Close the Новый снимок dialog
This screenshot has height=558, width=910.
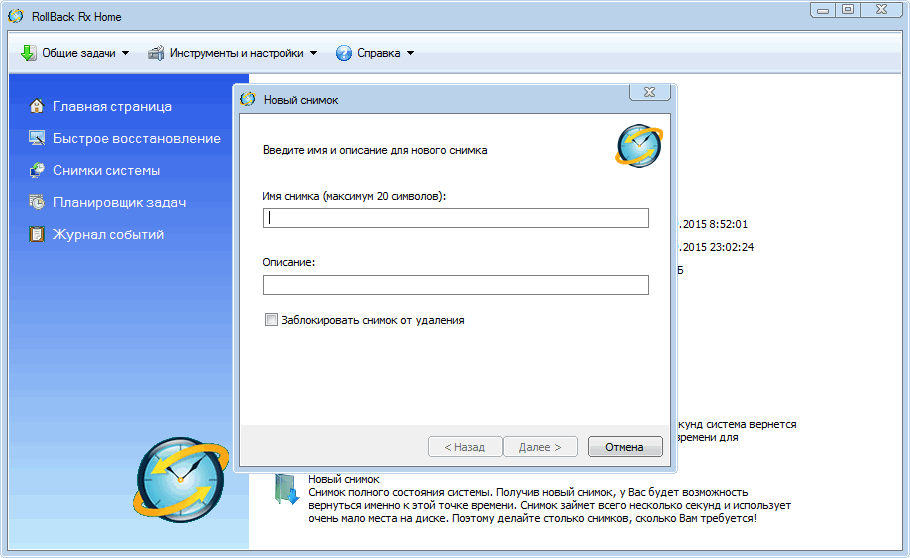click(x=649, y=93)
